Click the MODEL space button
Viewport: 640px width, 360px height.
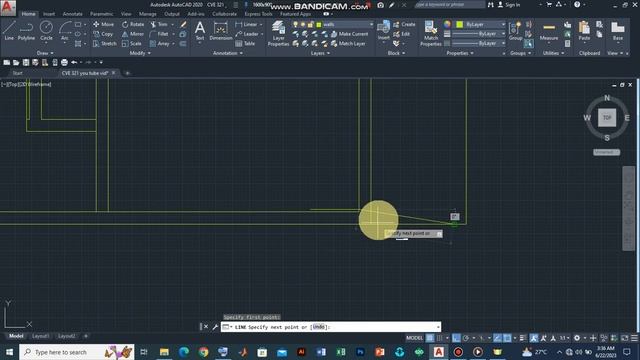[x=414, y=338]
